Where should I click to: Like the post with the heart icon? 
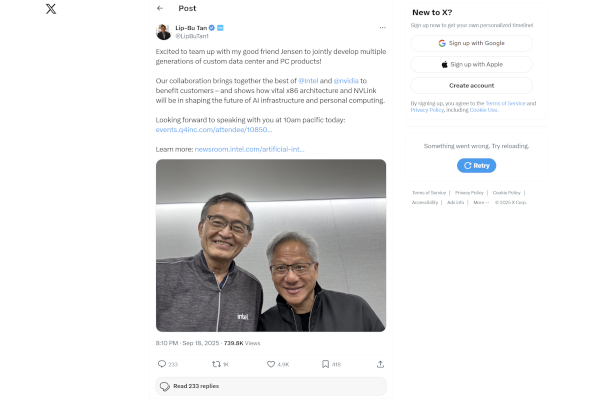270,364
